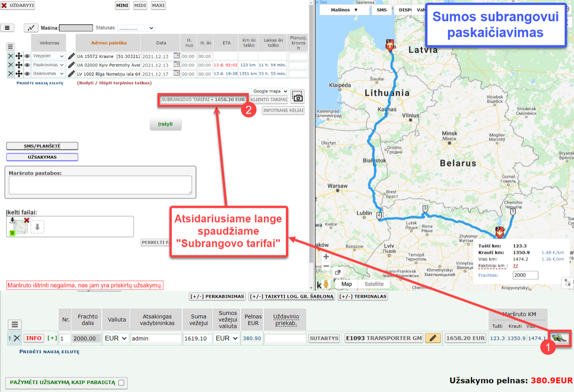This screenshot has height=392, width=574.
Task: Toggle visibility eye of the Pasikrovimas row
Action: (x=27, y=65)
